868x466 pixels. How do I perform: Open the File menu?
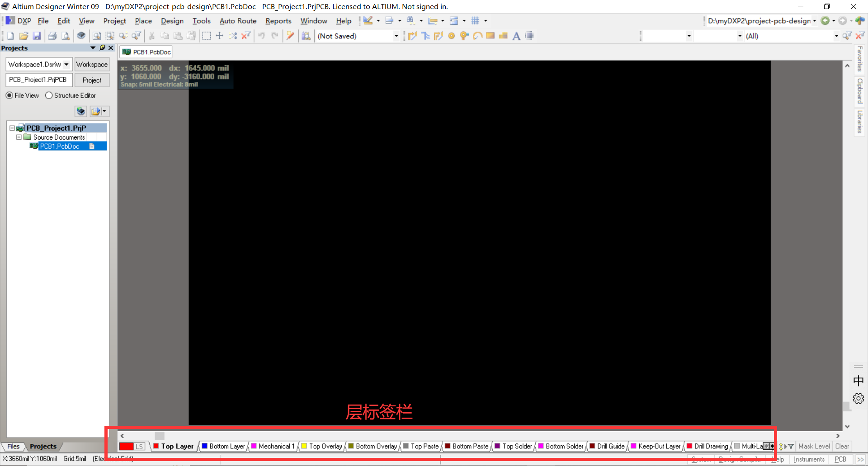pyautogui.click(x=43, y=21)
